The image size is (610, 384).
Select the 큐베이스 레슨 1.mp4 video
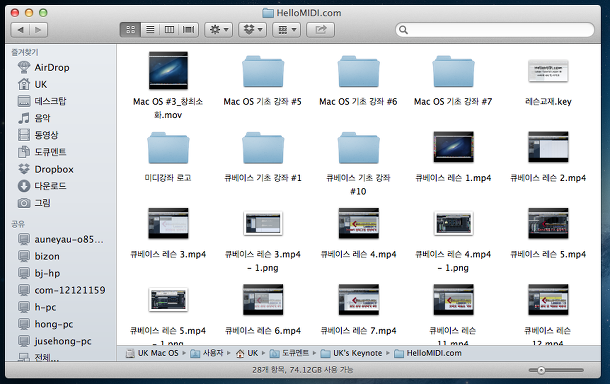click(x=453, y=147)
